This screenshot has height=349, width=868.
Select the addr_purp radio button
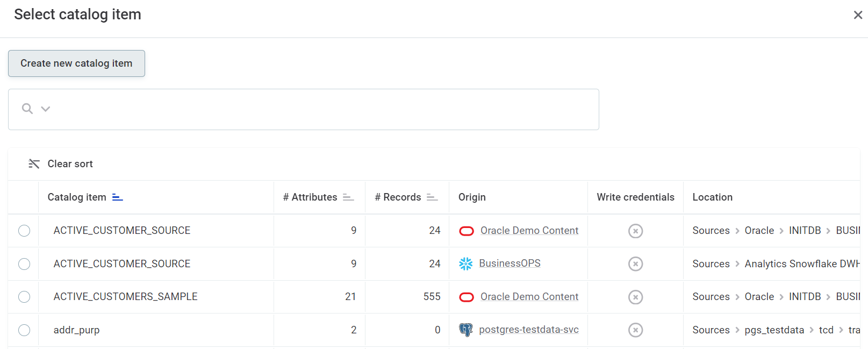coord(24,330)
